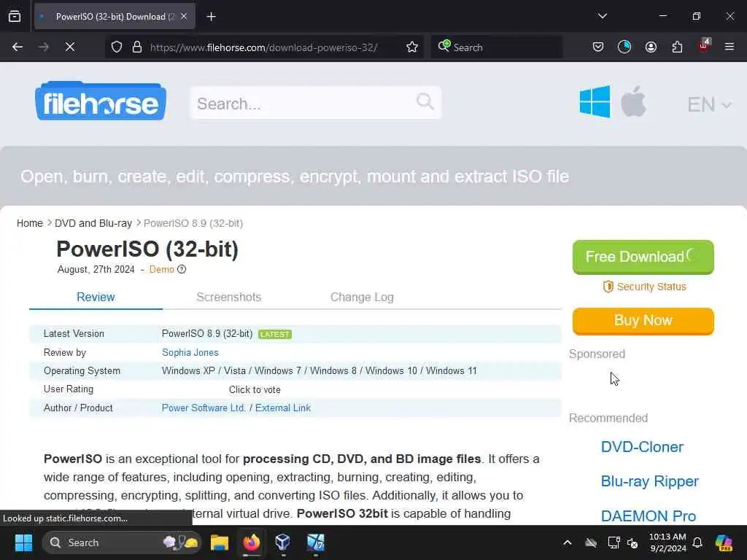Click the FileHorse site search field

click(x=315, y=103)
